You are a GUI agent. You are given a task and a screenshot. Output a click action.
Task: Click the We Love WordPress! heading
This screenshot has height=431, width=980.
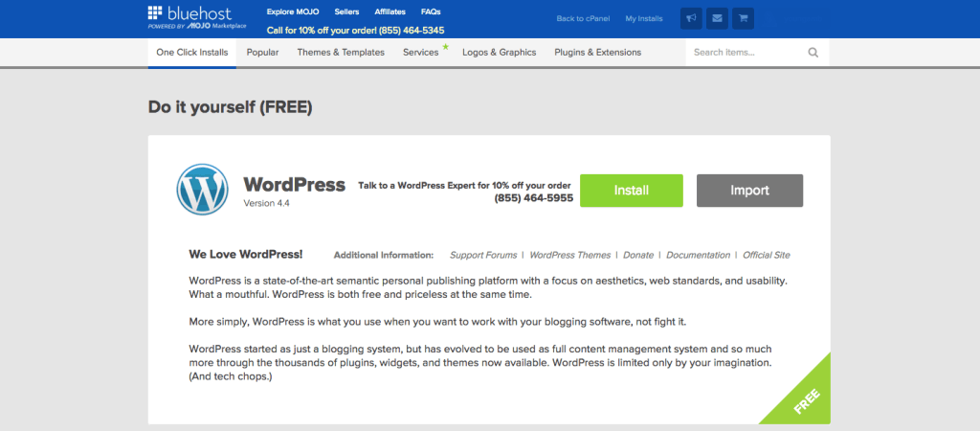click(246, 255)
